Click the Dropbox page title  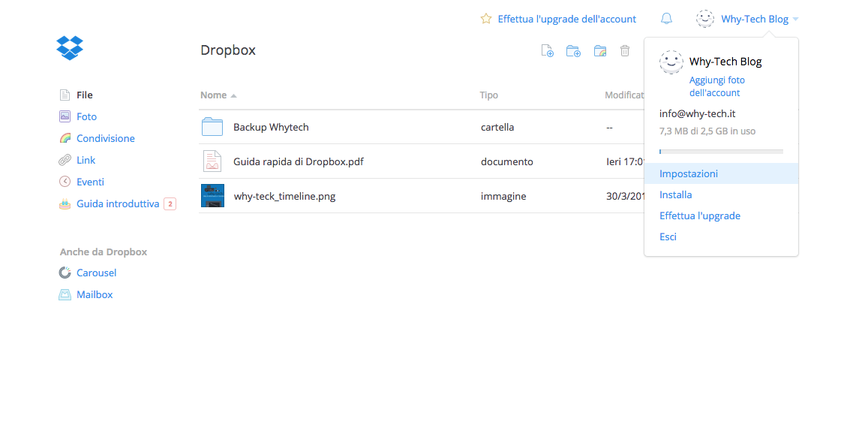[x=228, y=50]
